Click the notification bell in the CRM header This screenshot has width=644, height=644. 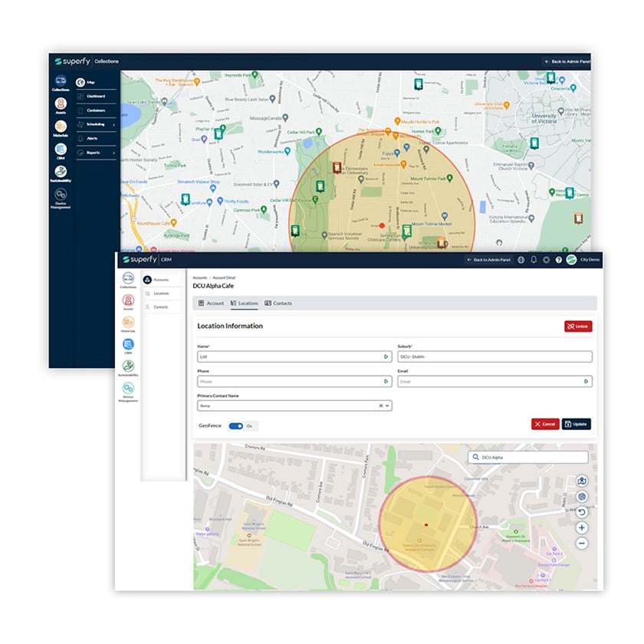click(x=534, y=260)
